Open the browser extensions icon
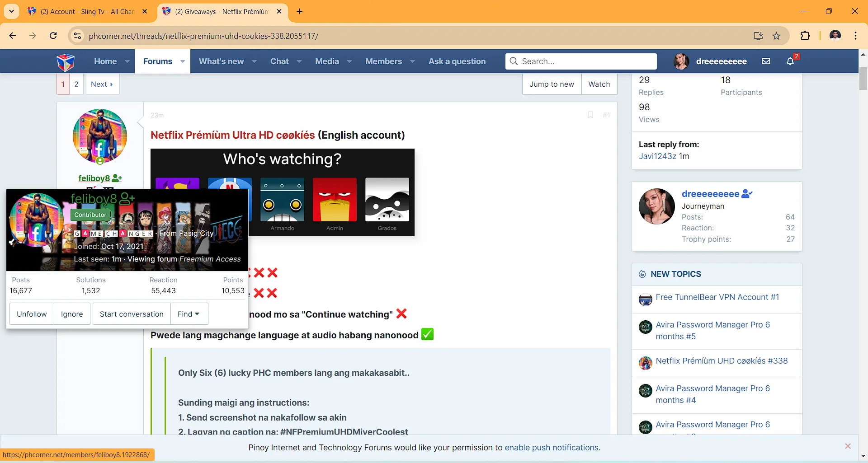868x463 pixels. point(805,36)
